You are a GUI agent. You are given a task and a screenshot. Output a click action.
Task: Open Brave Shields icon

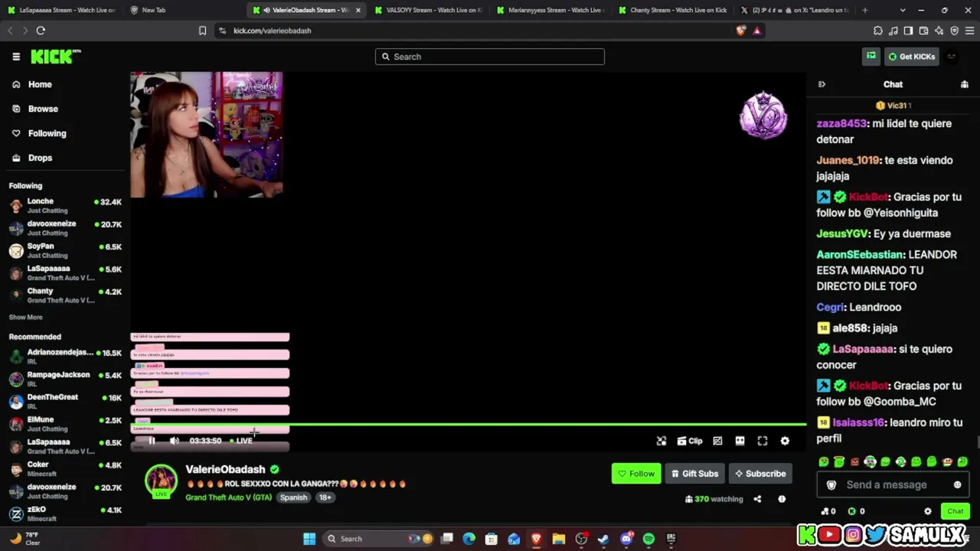pyautogui.click(x=740, y=31)
